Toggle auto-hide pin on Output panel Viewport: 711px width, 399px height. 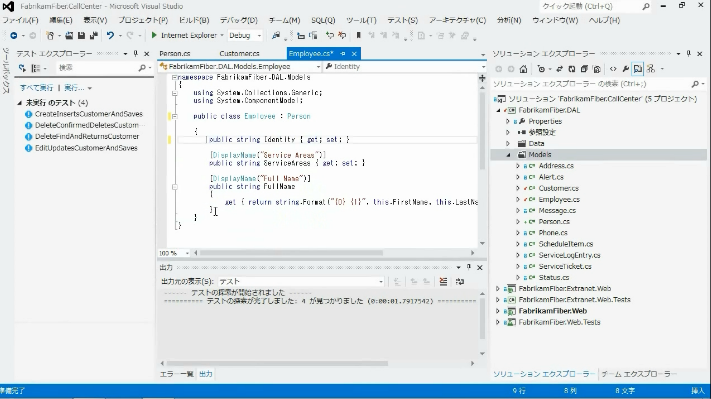click(x=469, y=267)
